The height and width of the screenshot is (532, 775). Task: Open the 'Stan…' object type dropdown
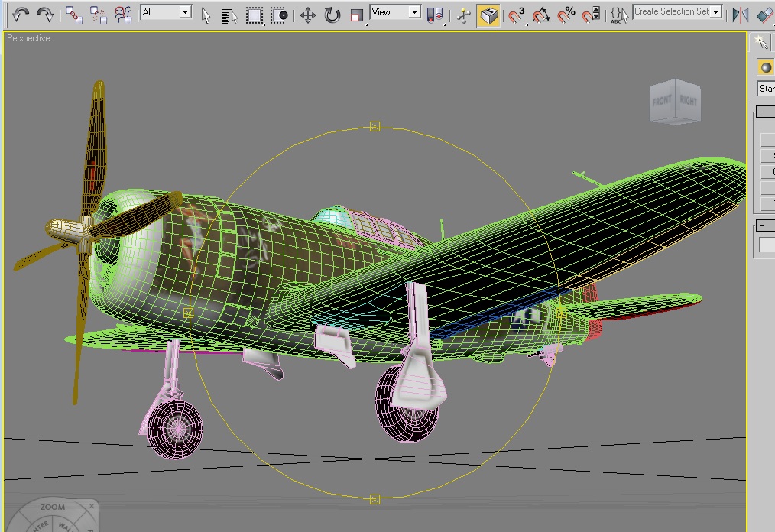coord(766,89)
